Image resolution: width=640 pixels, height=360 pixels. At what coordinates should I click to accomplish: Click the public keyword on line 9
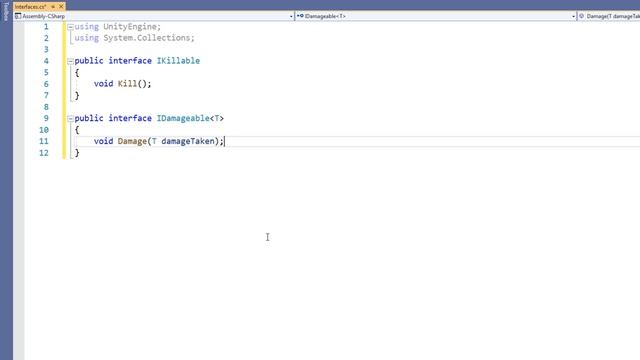coord(89,118)
